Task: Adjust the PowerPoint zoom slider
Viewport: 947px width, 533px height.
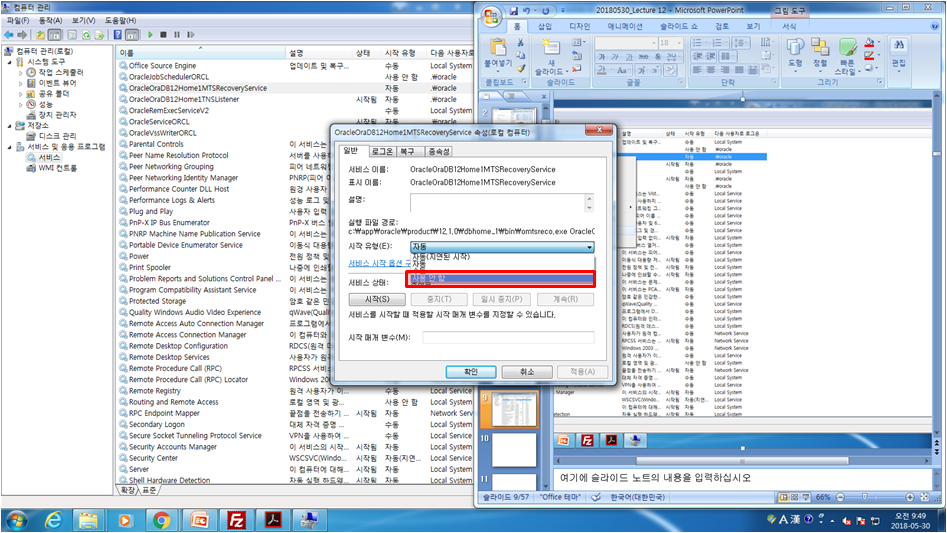Action: click(x=864, y=497)
